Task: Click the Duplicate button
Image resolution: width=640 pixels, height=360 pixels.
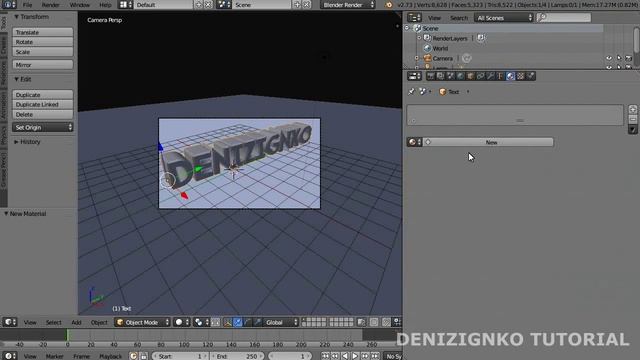Action: coord(42,95)
